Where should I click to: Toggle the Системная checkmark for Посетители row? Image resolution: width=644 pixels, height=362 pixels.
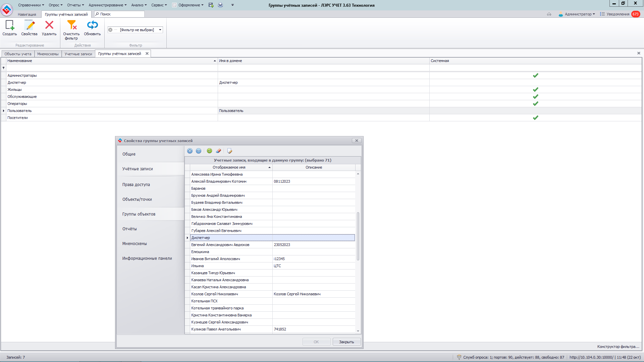tap(535, 118)
